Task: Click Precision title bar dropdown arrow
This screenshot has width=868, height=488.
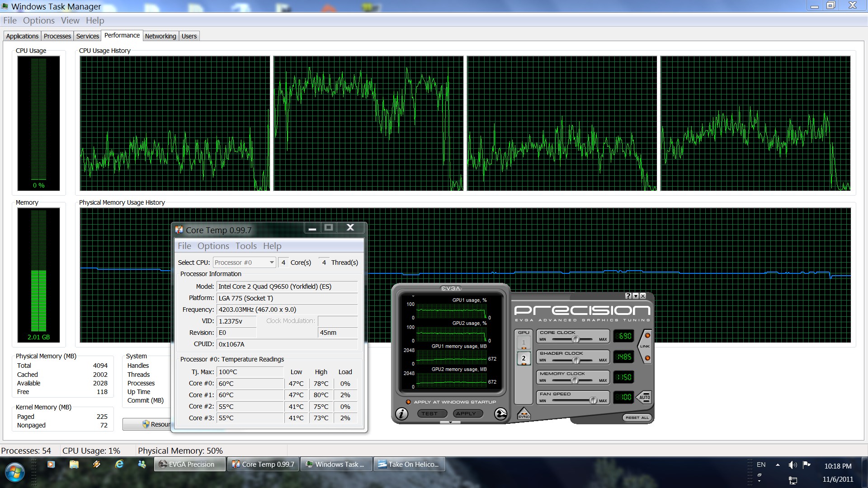Action: [x=636, y=296]
